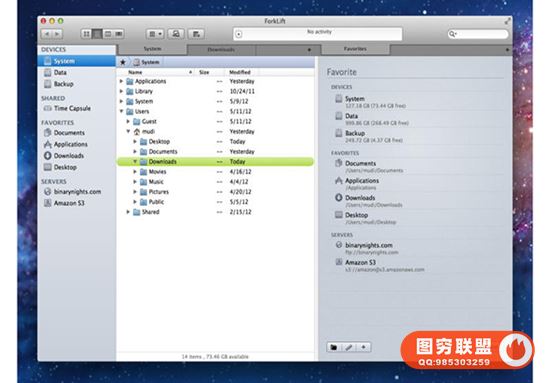This screenshot has width=550, height=383.
Task: Select Desktop folder under mudi in file list
Action: click(215, 142)
